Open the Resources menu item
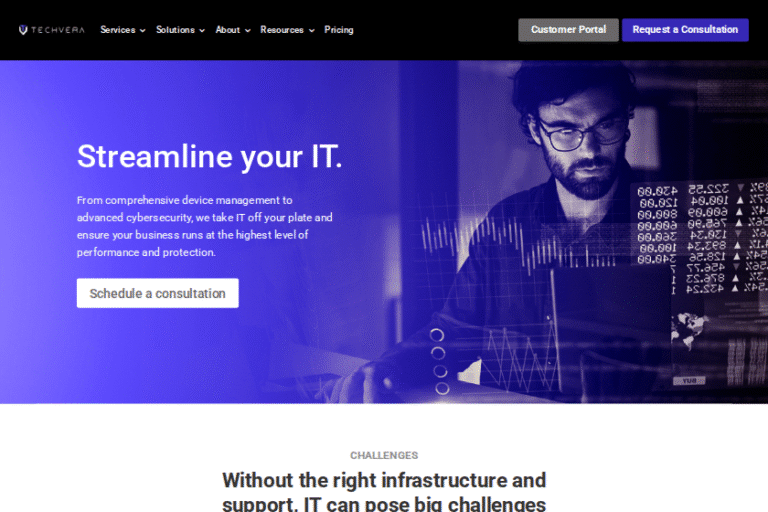This screenshot has height=512, width=768. [x=282, y=30]
